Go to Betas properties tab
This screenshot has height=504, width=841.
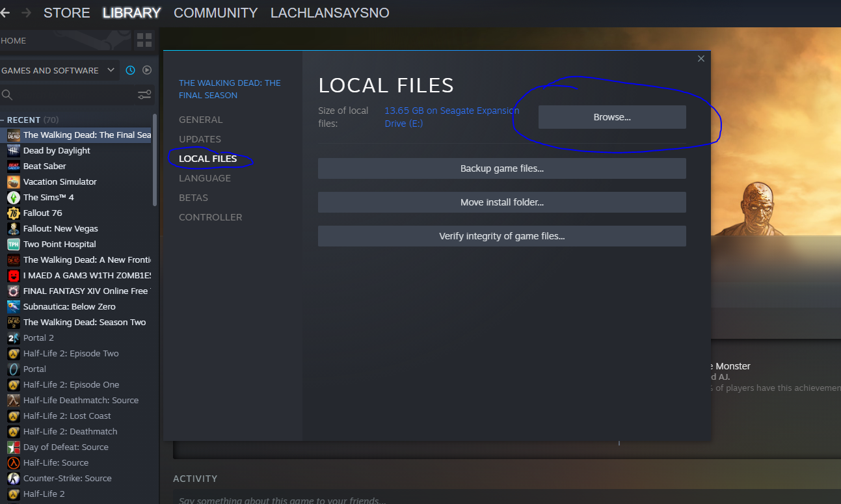[x=193, y=198]
